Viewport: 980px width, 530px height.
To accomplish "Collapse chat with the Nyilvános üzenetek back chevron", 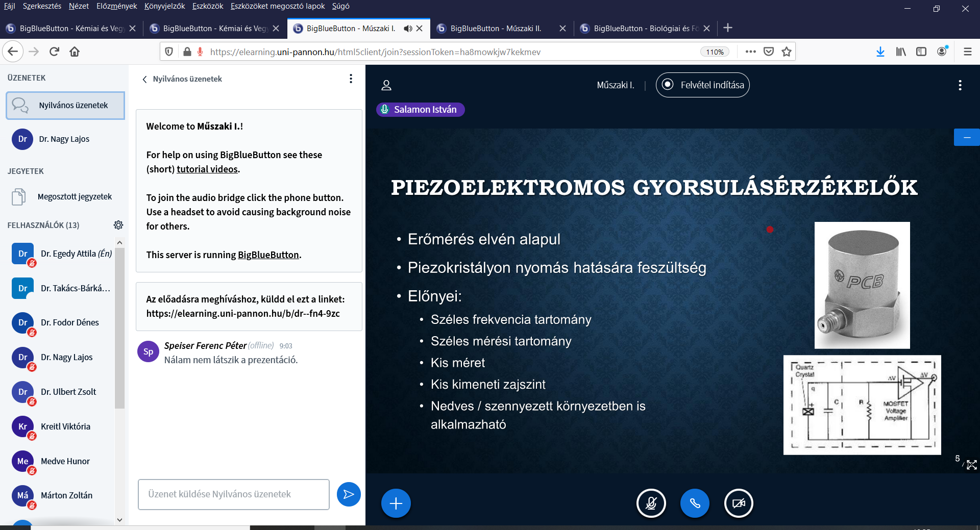I will pos(145,79).
